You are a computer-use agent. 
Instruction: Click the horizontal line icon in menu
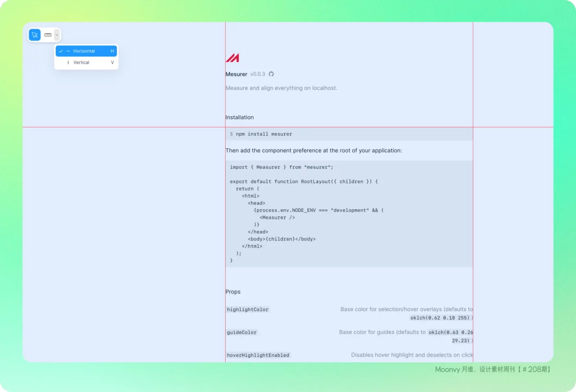click(68, 51)
